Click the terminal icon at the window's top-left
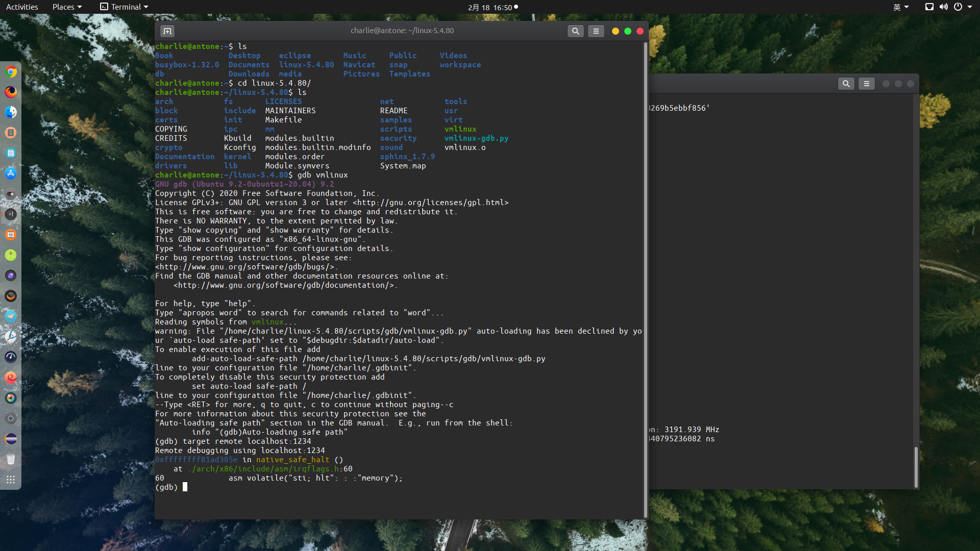This screenshot has width=980, height=551. (167, 31)
